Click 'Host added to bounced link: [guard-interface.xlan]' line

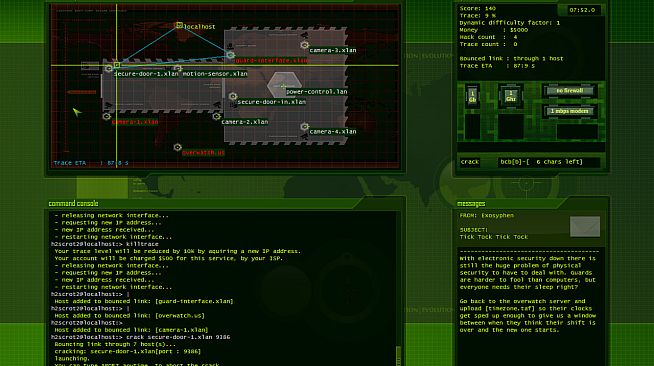pos(144,301)
